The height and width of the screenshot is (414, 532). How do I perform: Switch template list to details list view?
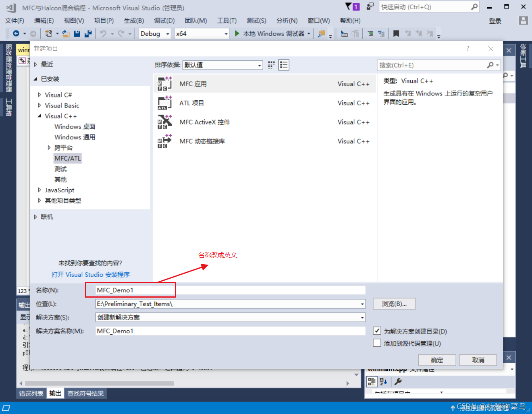tap(284, 65)
